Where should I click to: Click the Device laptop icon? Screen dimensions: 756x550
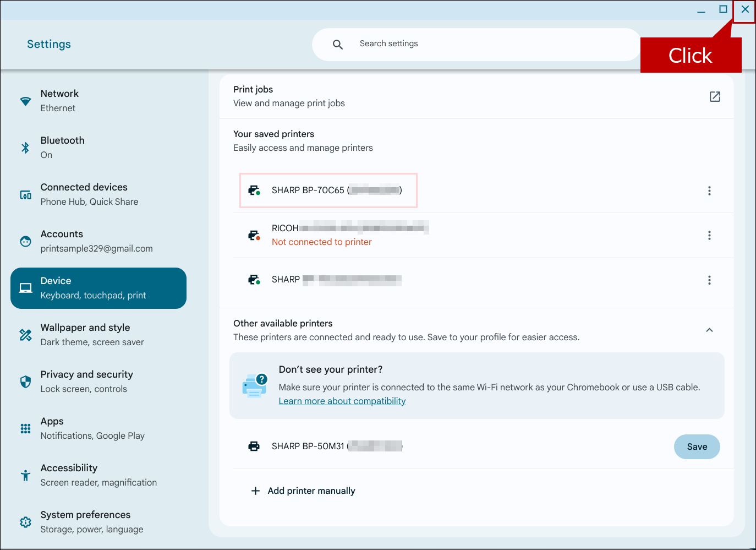(25, 288)
